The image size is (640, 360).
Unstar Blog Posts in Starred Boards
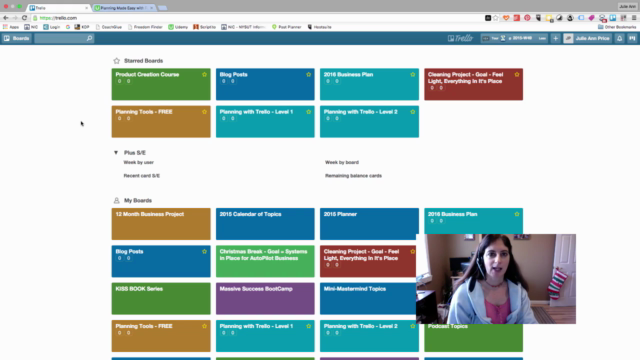point(309,75)
